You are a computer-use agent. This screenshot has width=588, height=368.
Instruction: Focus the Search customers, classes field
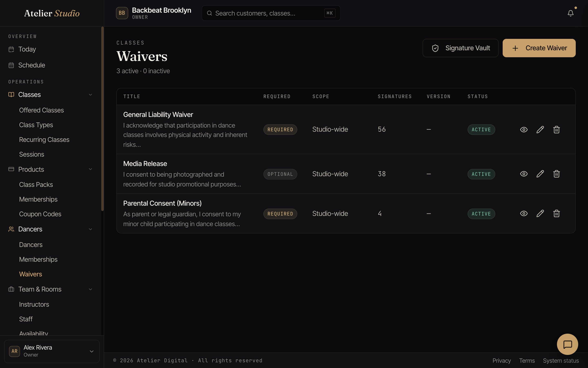point(271,13)
